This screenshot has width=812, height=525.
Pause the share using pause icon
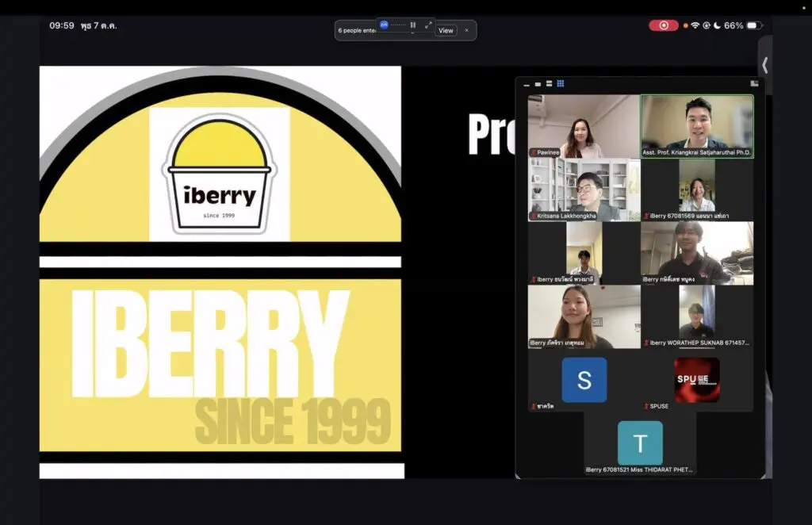[412, 25]
